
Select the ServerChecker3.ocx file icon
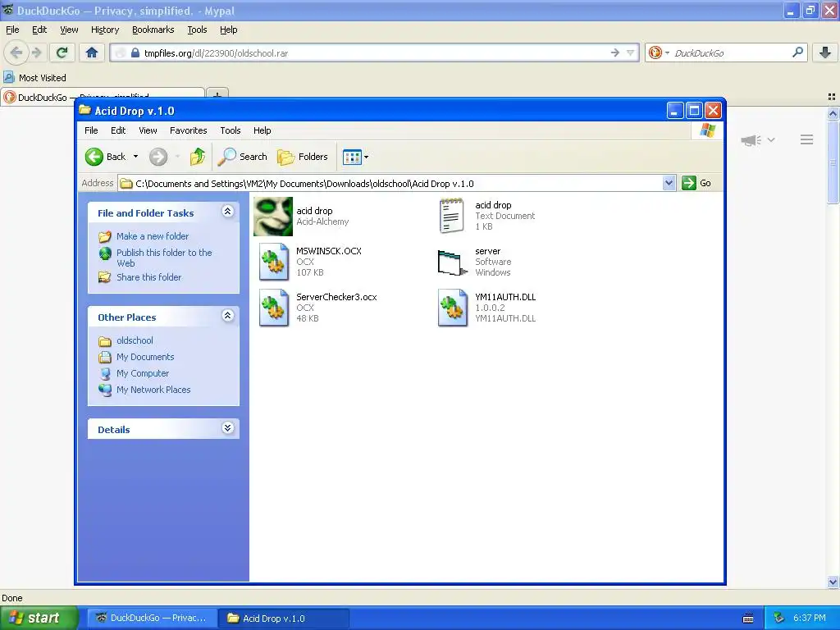274,308
